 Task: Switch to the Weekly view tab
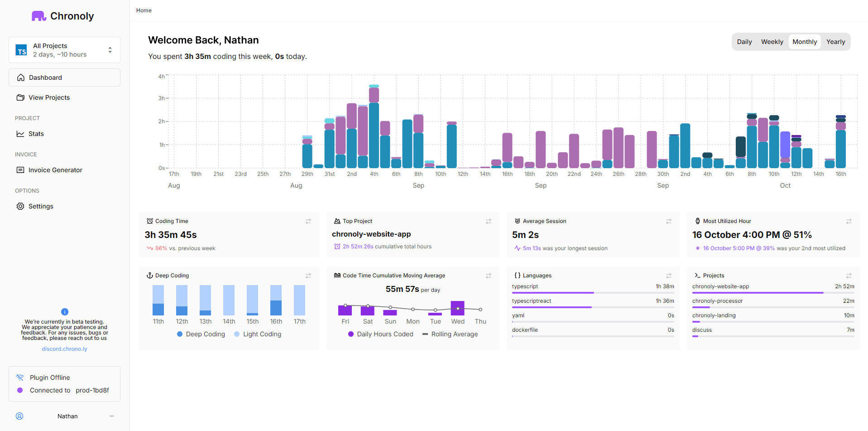[x=772, y=42]
